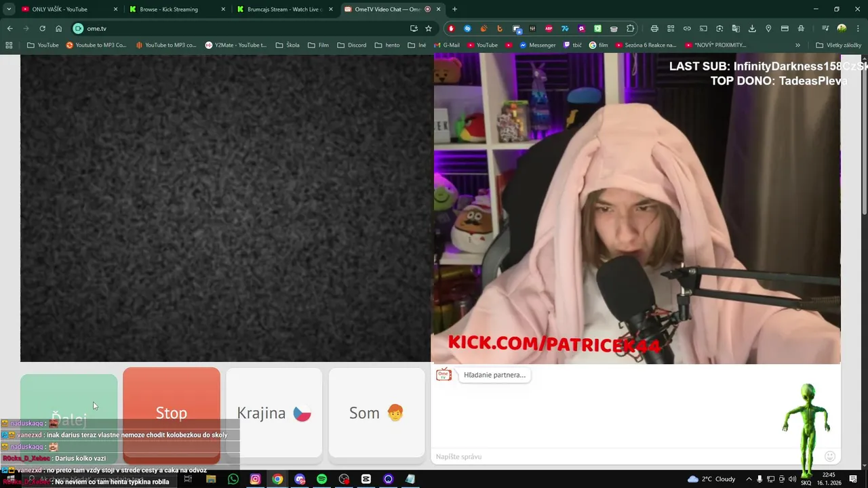This screenshot has height=488, width=868.
Task: Open the Shazam extension icon
Action: pyautogui.click(x=467, y=28)
